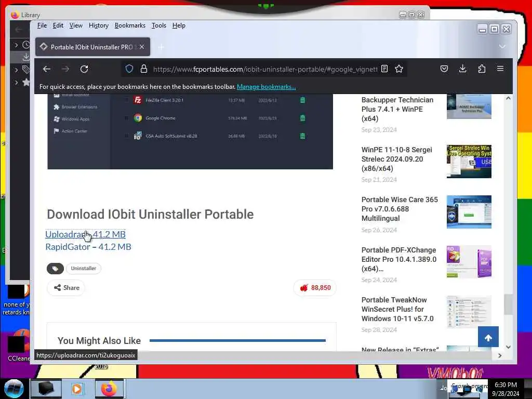The width and height of the screenshot is (532, 399).
Task: Open Portable TweakNow WinSecret Plus article
Action: coord(397,309)
